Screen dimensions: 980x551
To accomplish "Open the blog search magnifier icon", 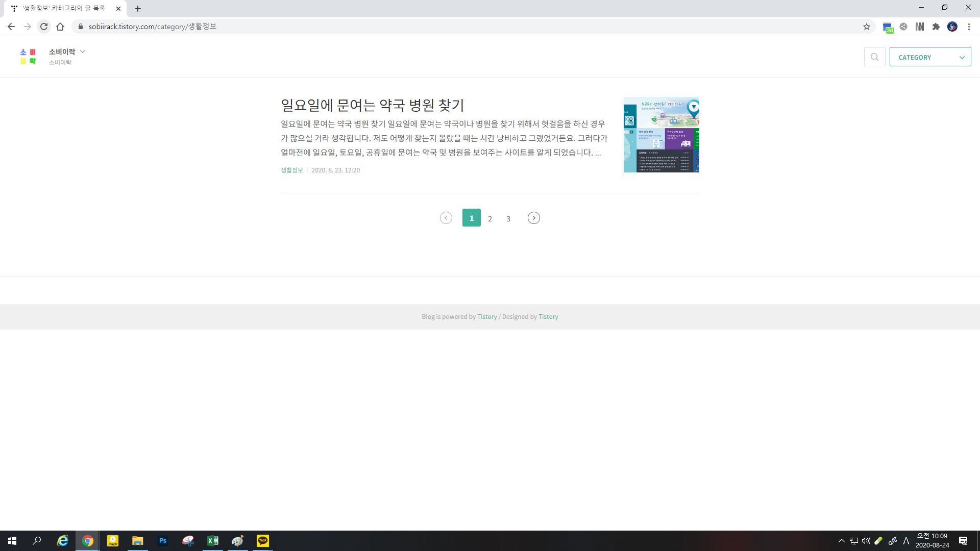I will 874,57.
